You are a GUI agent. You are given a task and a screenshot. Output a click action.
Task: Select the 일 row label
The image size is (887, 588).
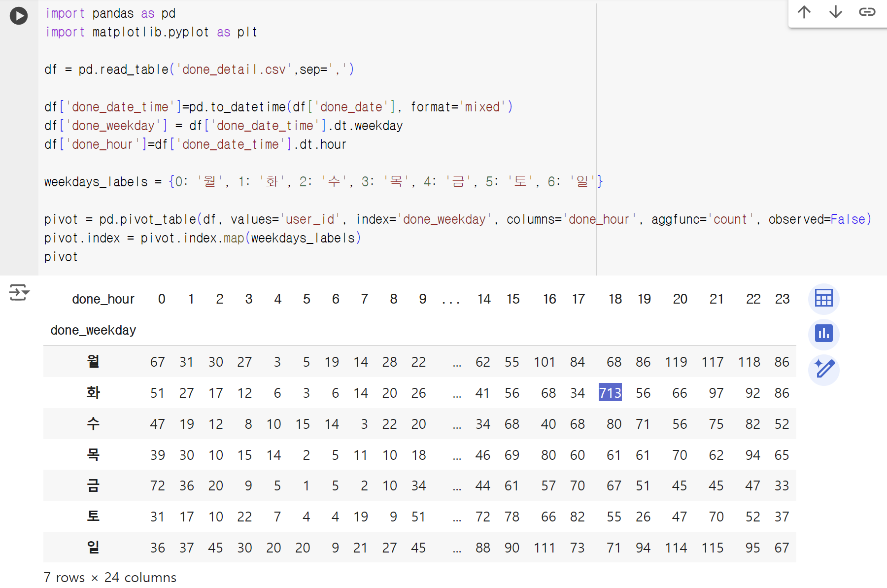[x=93, y=547]
